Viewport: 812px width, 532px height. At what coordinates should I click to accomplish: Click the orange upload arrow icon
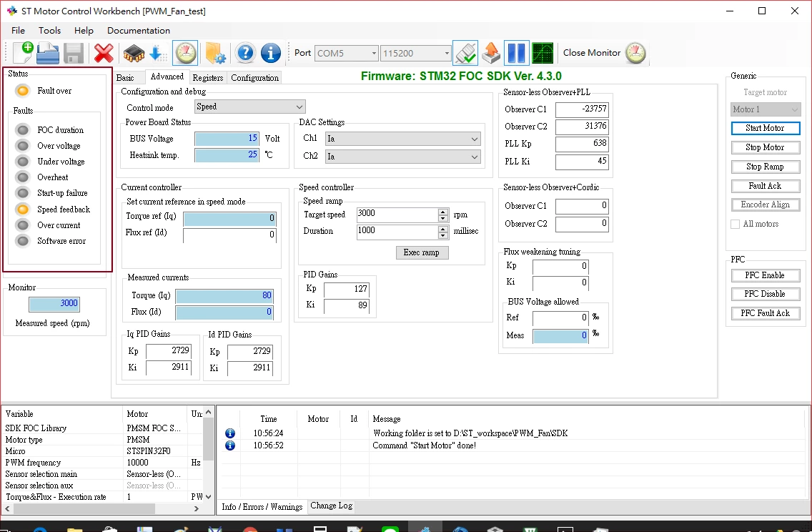[491, 53]
